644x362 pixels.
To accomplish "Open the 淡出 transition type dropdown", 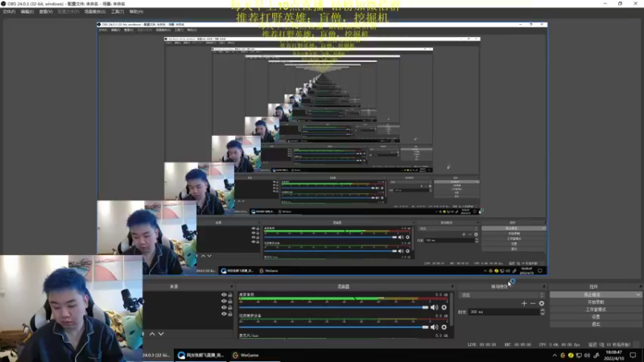I will pyautogui.click(x=502, y=295).
